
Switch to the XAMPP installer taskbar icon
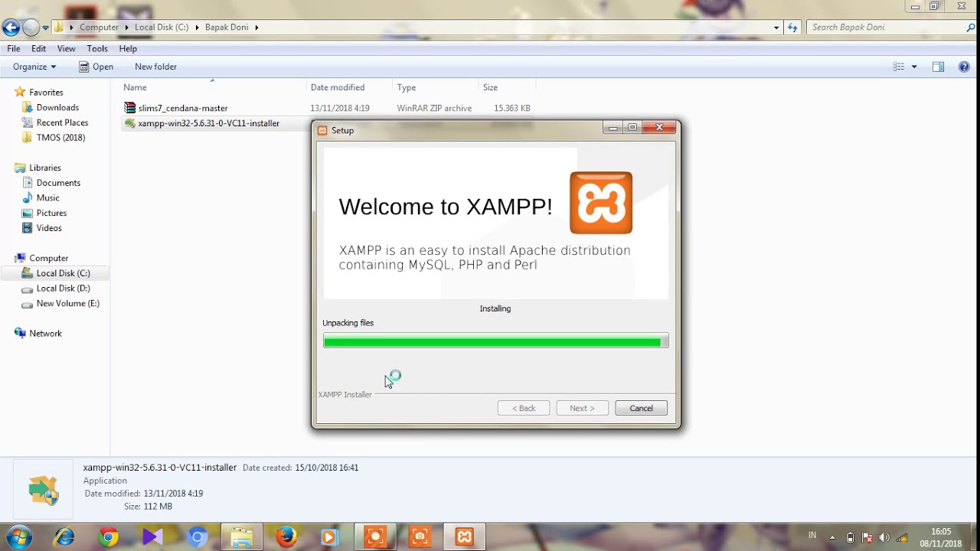[x=465, y=537]
